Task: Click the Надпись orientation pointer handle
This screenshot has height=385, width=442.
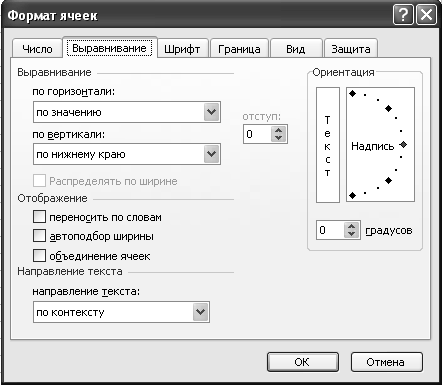Action: tap(404, 145)
